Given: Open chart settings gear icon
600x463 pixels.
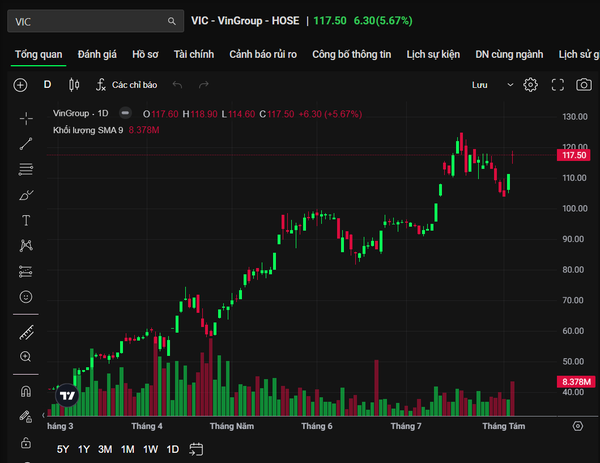Looking at the screenshot, I should click(530, 85).
